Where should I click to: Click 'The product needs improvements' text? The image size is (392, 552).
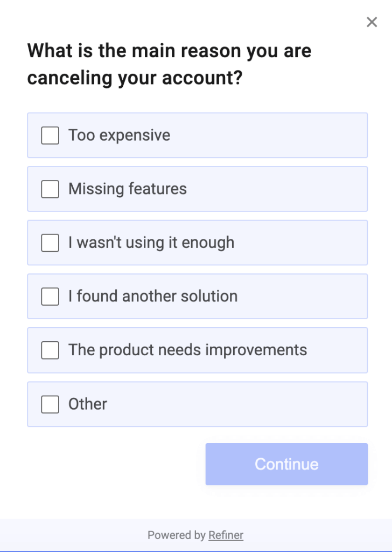click(x=187, y=350)
